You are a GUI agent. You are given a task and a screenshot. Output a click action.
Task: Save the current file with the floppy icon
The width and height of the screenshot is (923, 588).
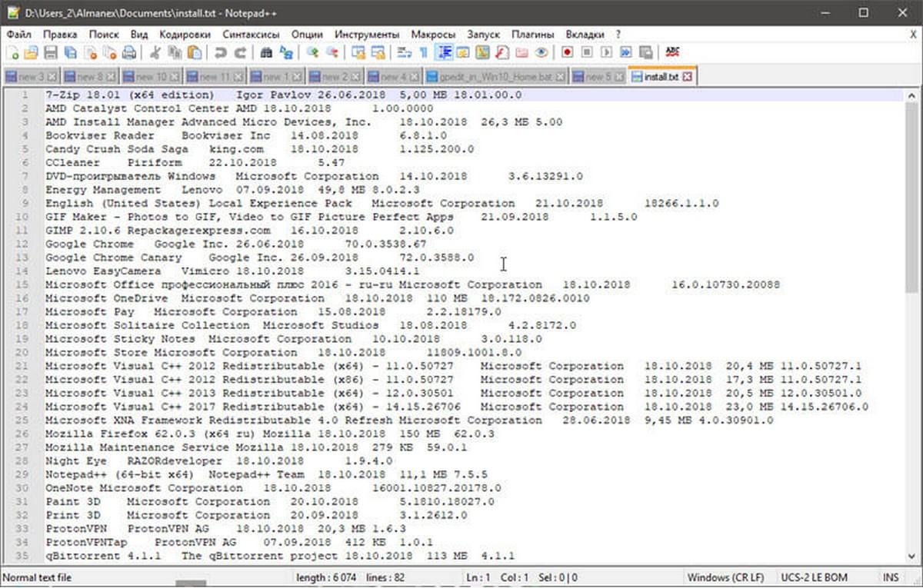pyautogui.click(x=51, y=52)
